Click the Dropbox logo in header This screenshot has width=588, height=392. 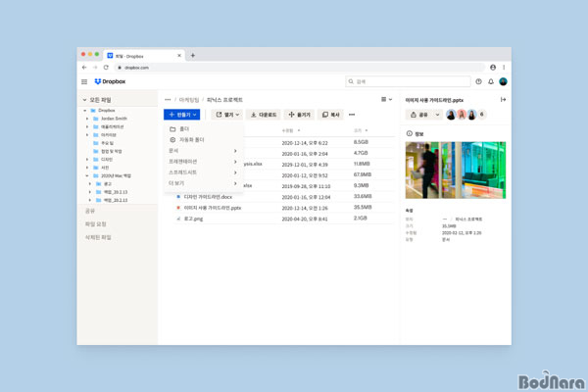coord(110,81)
